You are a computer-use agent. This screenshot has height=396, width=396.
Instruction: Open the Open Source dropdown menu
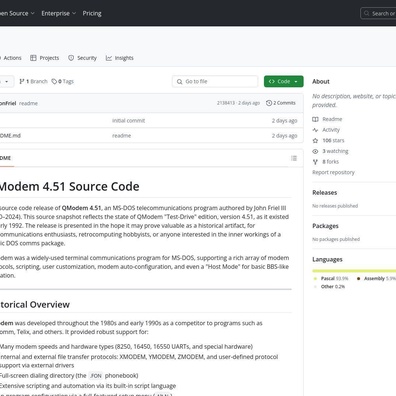point(17,13)
